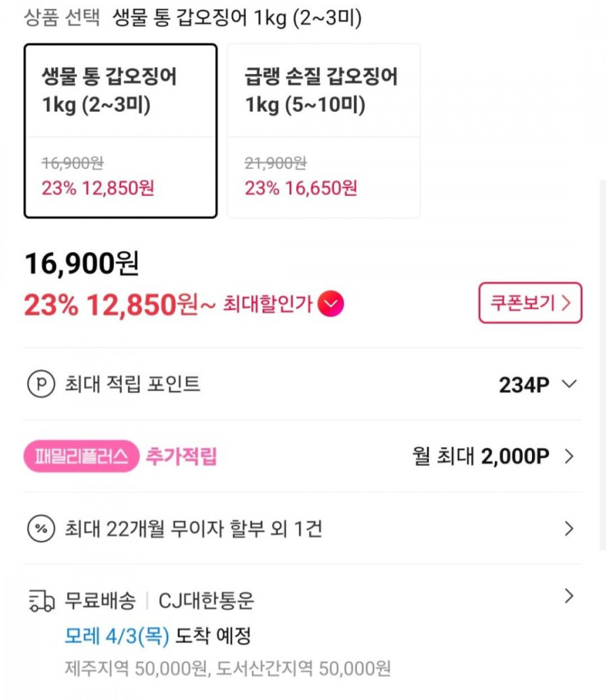Click the 최대할인가 label text
Image resolution: width=606 pixels, height=700 pixels.
click(267, 303)
